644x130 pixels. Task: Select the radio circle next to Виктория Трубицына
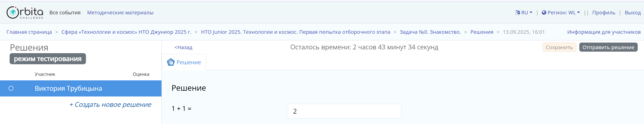[x=11, y=88]
